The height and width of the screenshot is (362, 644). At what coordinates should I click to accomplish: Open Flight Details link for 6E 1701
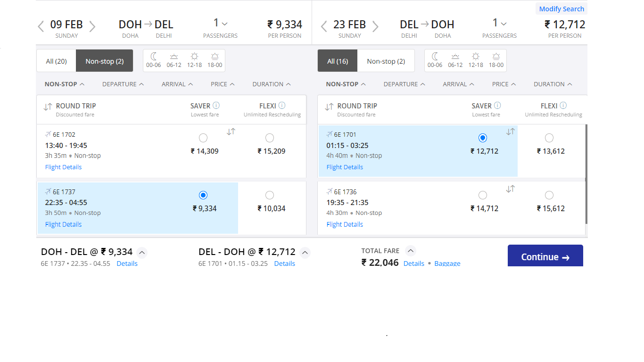click(x=345, y=167)
